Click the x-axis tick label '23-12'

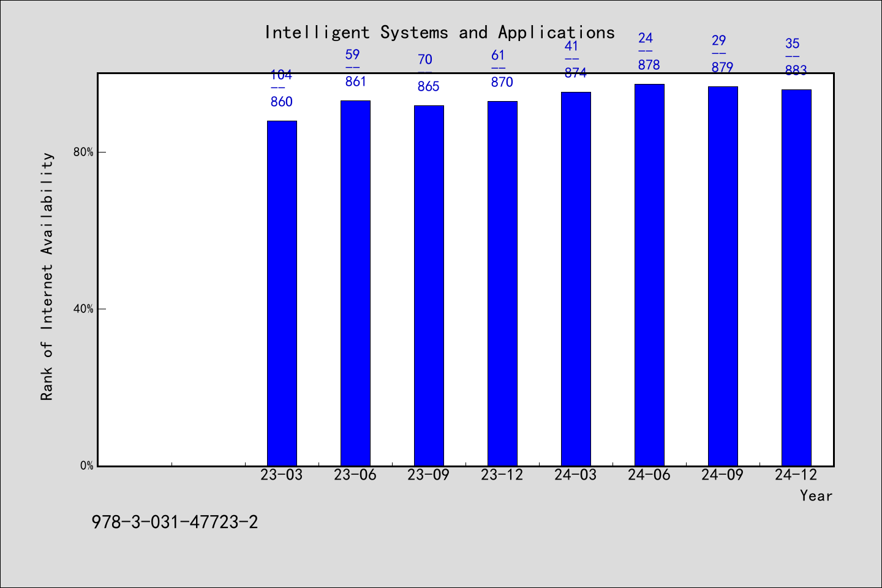[x=502, y=475]
